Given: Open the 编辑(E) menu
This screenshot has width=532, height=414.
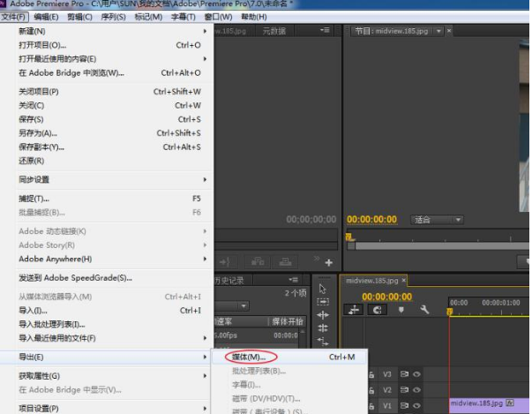Looking at the screenshot, I should pos(47,17).
